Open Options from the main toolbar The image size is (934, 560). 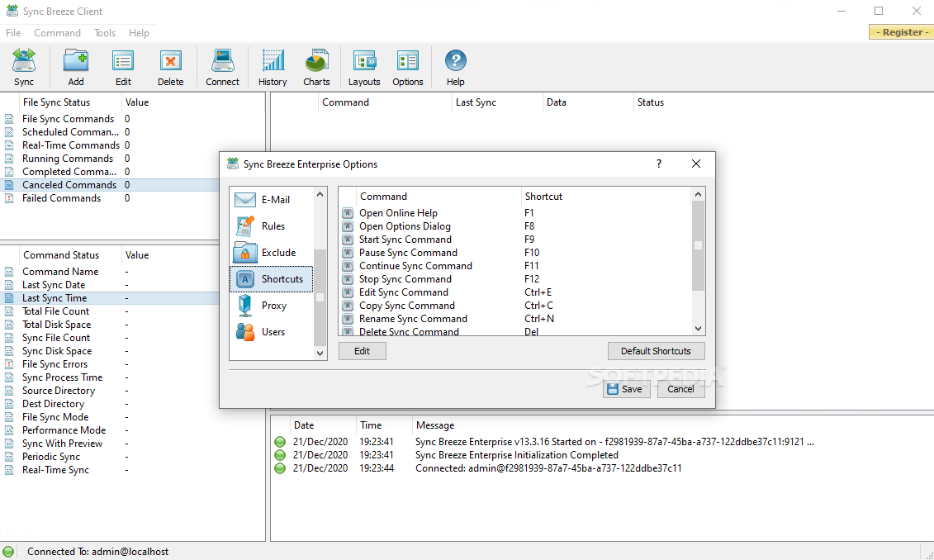pos(407,68)
